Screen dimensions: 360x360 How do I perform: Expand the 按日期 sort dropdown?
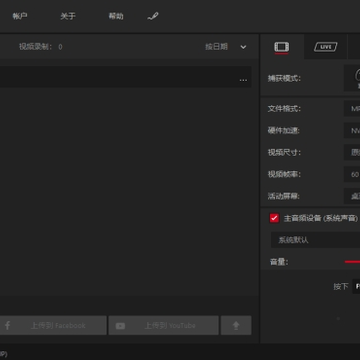tap(243, 47)
